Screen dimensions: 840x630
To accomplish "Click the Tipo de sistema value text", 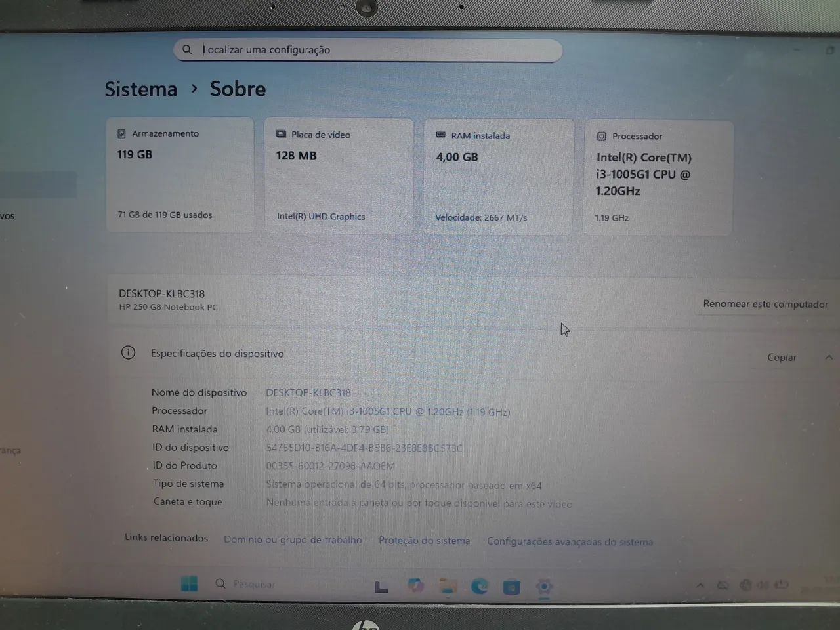I will pyautogui.click(x=404, y=485).
